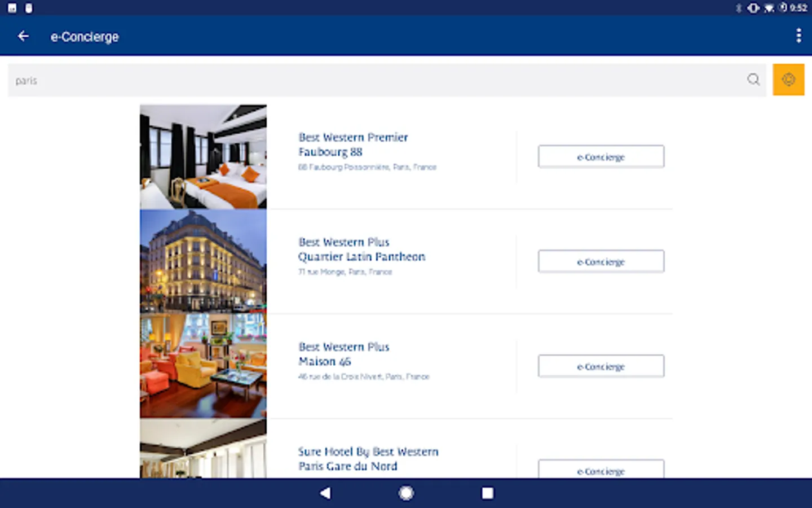Click the 88 Faubourg Poissonnière address
This screenshot has width=812, height=508.
367,167
